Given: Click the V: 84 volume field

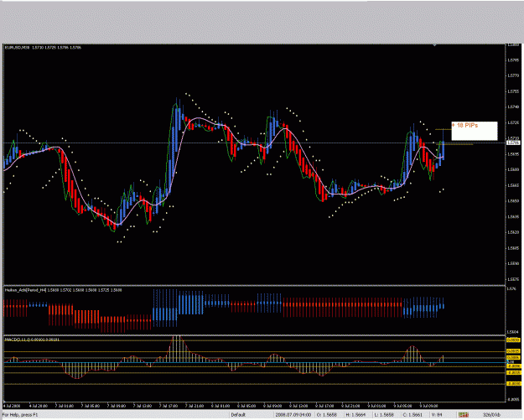Looking at the screenshot, I should 437,415.
